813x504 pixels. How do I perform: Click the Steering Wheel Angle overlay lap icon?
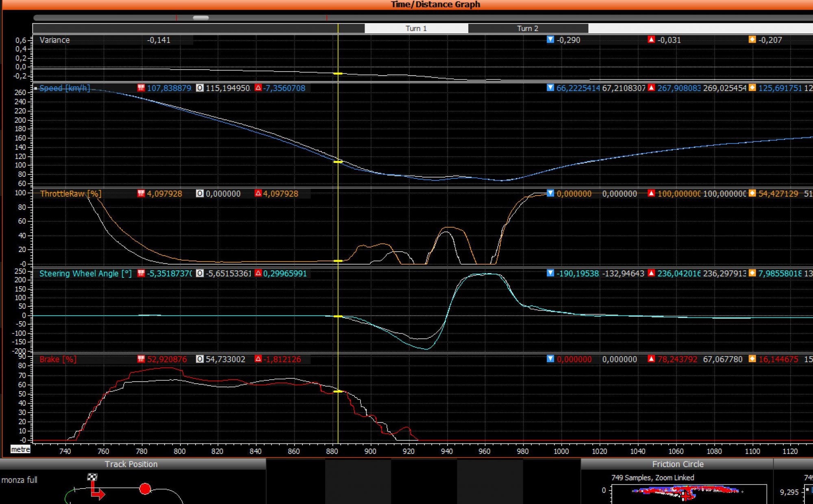(x=200, y=273)
